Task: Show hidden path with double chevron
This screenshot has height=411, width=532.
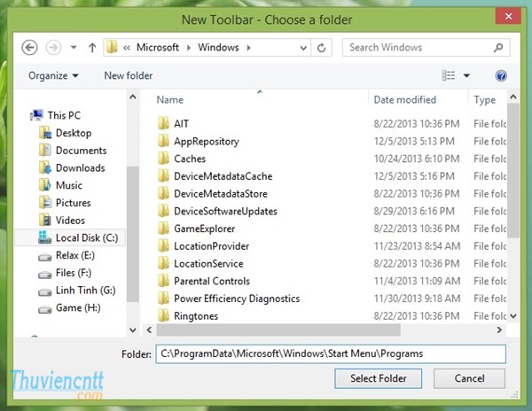Action: coord(127,48)
